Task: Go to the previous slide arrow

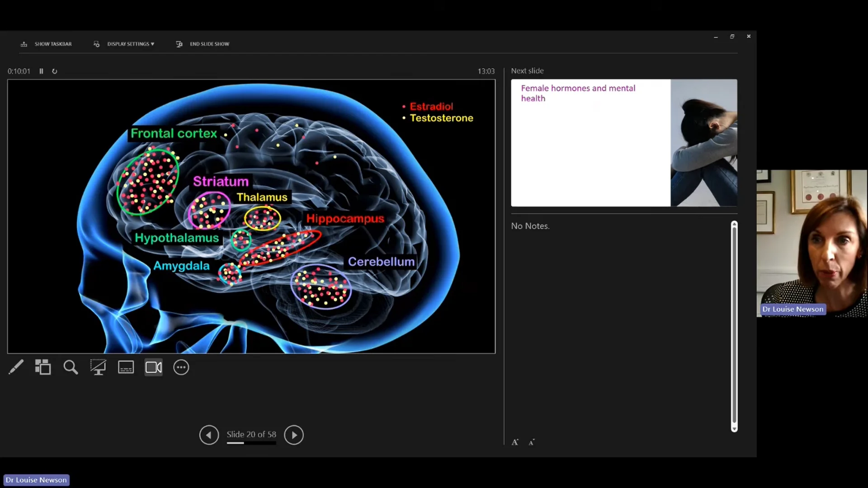Action: [x=209, y=435]
